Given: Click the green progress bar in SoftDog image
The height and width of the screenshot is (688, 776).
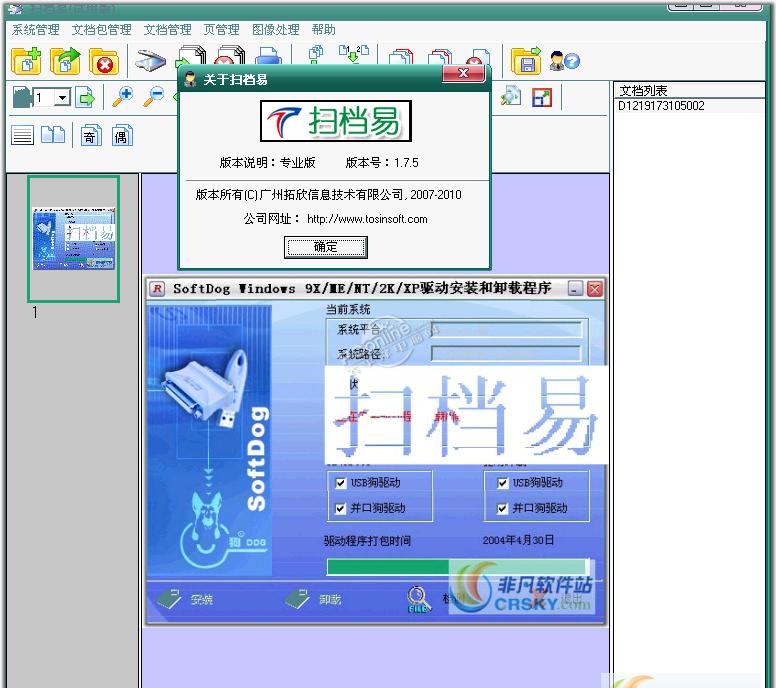Looking at the screenshot, I should tap(458, 567).
